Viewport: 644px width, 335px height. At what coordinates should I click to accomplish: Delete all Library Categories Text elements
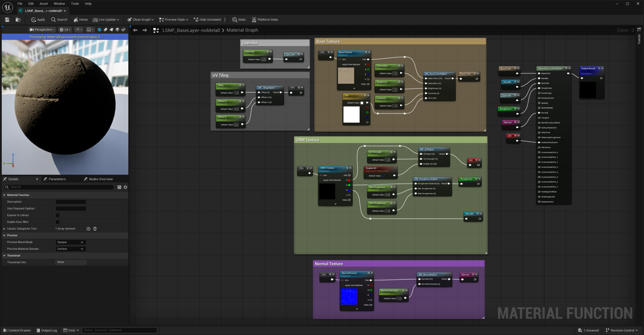95,229
